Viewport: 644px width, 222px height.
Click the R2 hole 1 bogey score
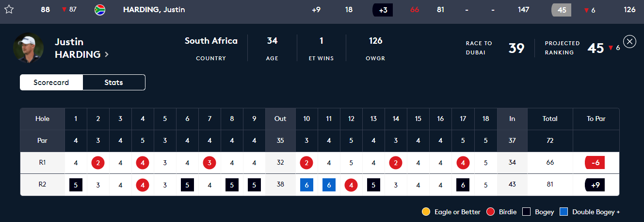[76, 185]
